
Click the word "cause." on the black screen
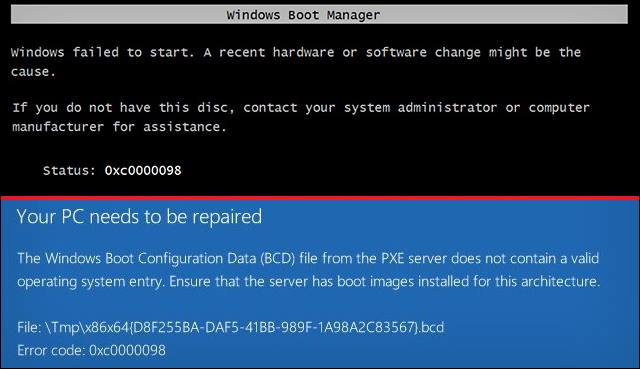[33, 72]
